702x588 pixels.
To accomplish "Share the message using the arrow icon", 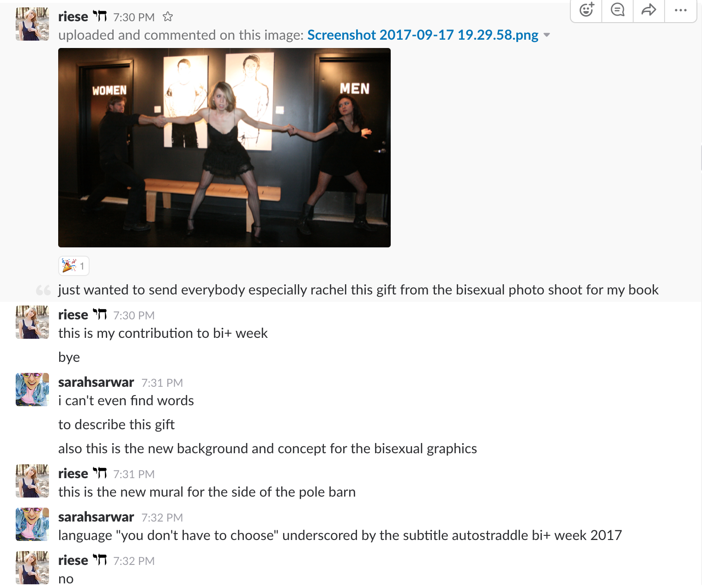I will click(649, 10).
